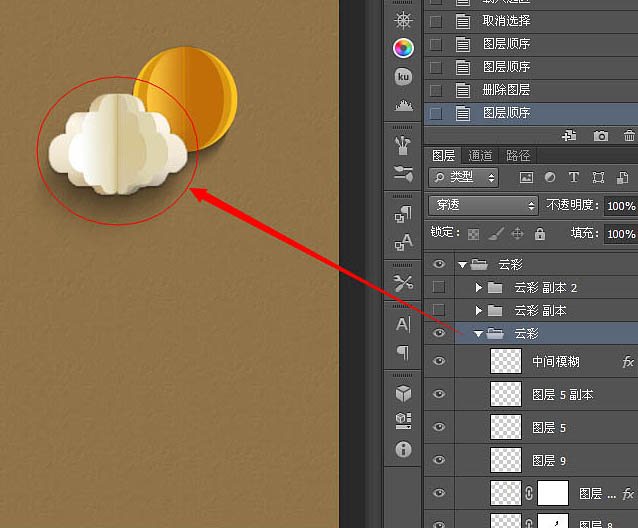Click the 填充 100% fill field
The image size is (638, 528).
621,234
